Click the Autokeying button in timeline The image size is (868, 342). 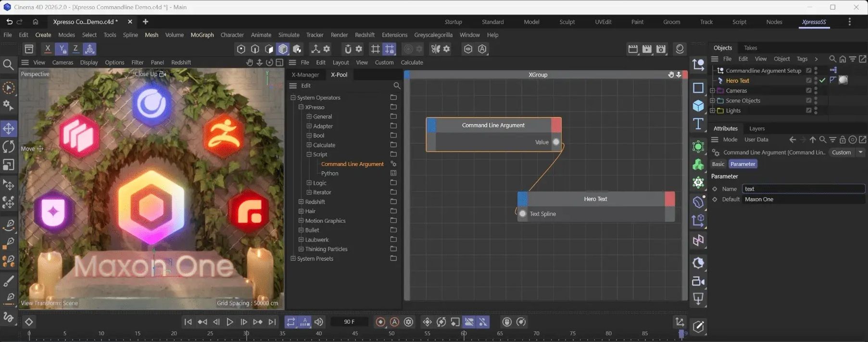point(394,322)
